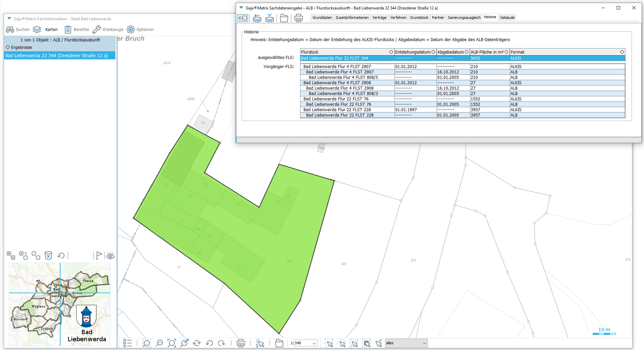Select the info pointer tool

(260, 343)
